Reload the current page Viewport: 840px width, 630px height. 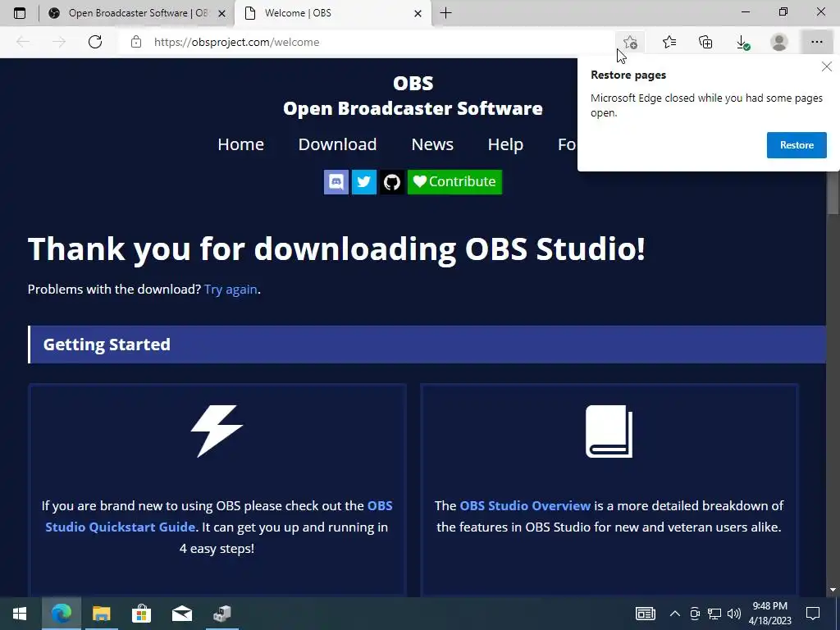(95, 42)
